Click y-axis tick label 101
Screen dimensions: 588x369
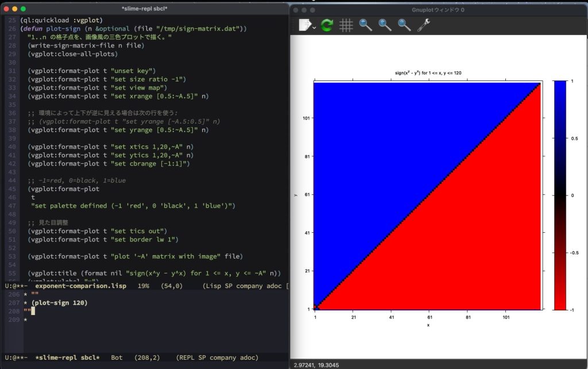pyautogui.click(x=307, y=118)
